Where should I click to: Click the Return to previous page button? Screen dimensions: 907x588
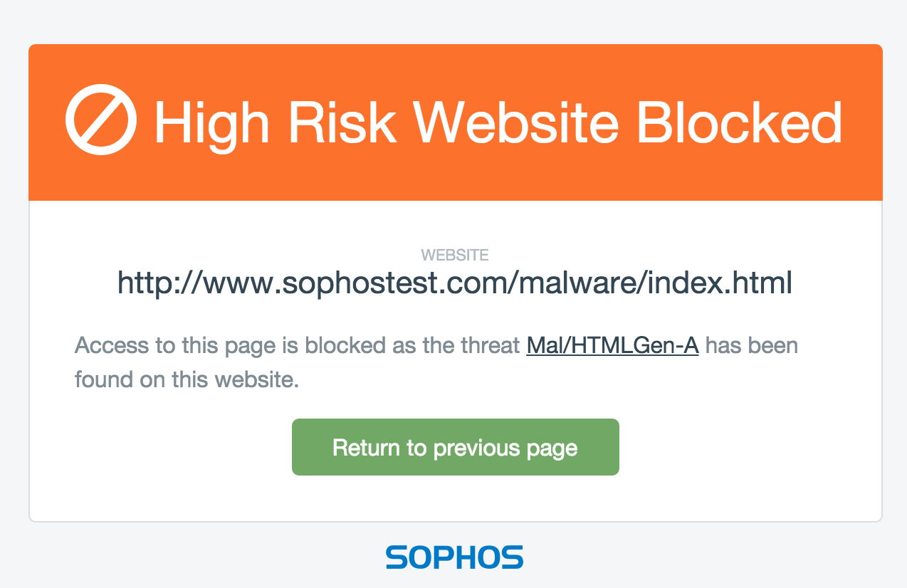(x=456, y=447)
